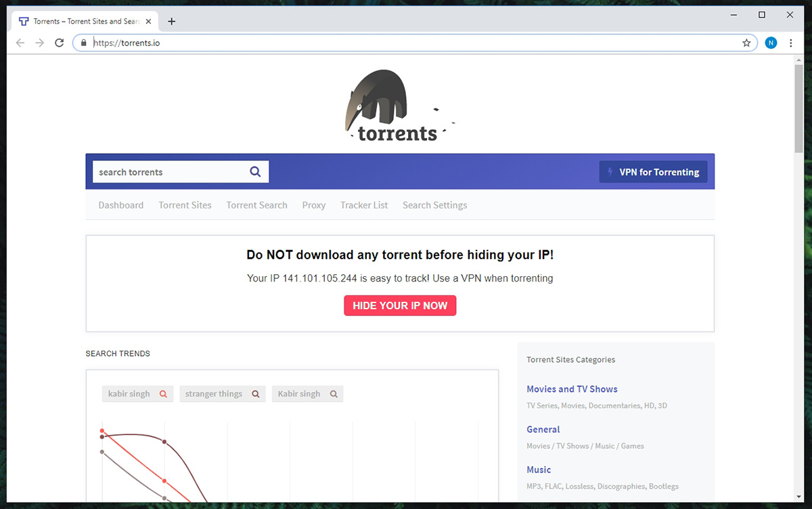Select the stranger things trend tag
The height and width of the screenshot is (509, 812).
coord(223,394)
